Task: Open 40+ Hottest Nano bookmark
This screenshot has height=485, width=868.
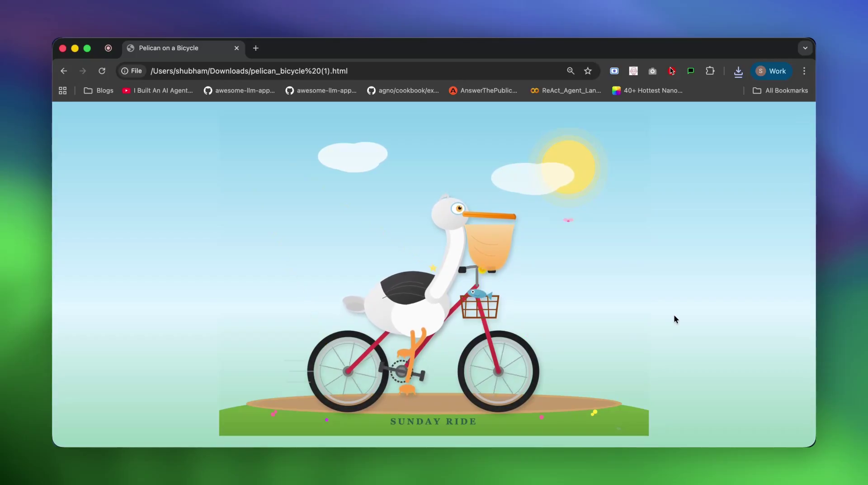Action: point(647,90)
